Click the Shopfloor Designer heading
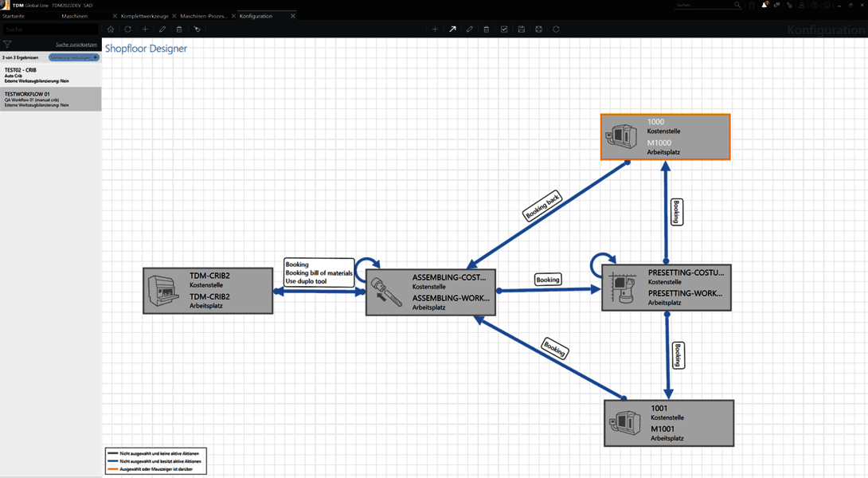 (x=147, y=48)
